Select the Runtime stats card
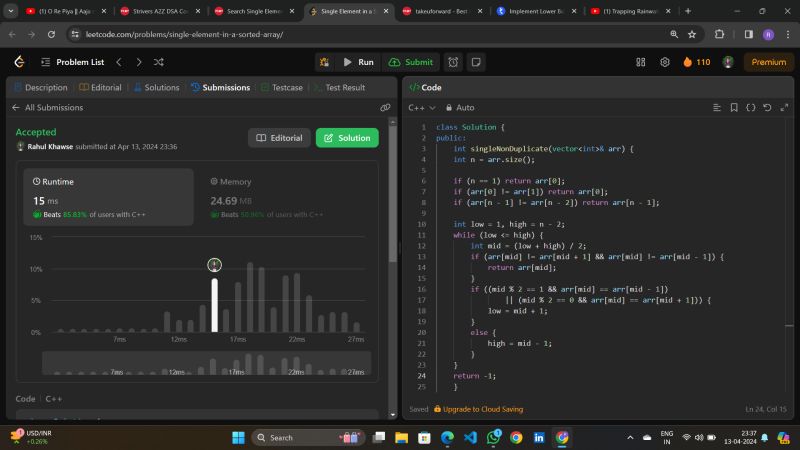The height and width of the screenshot is (450, 800). 108,197
